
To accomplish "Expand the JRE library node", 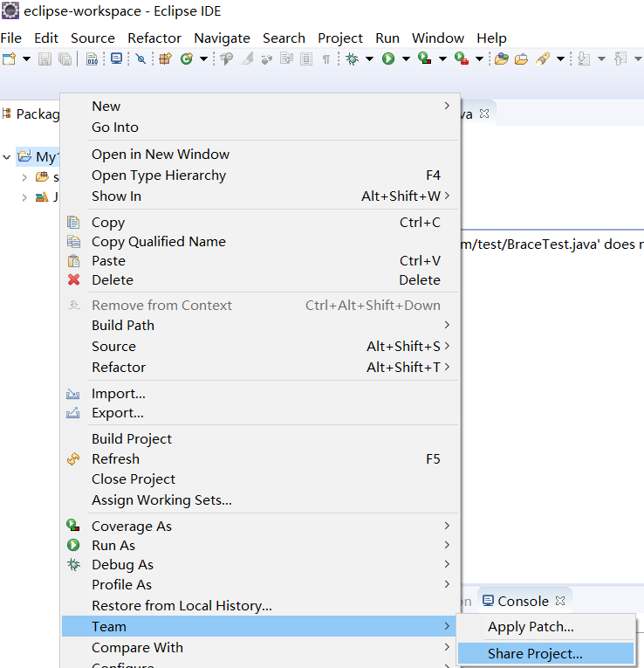I will 24,197.
